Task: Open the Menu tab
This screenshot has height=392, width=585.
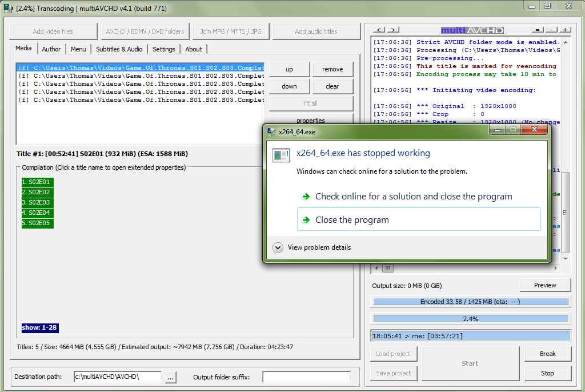Action: [78, 49]
